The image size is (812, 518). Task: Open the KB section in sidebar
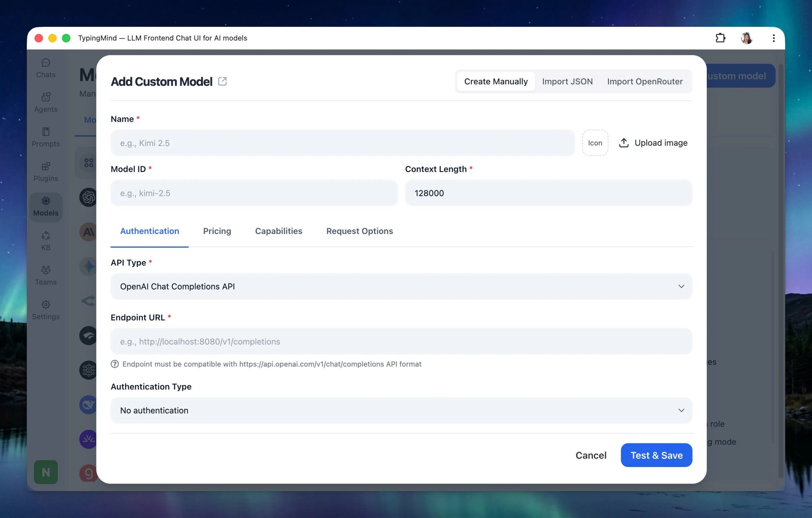[46, 241]
